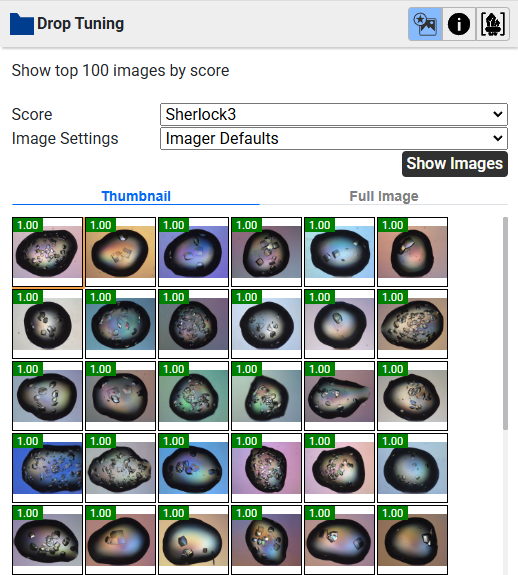The width and height of the screenshot is (518, 575).
Task: Open the Image Settings dropdown
Action: pos(334,139)
